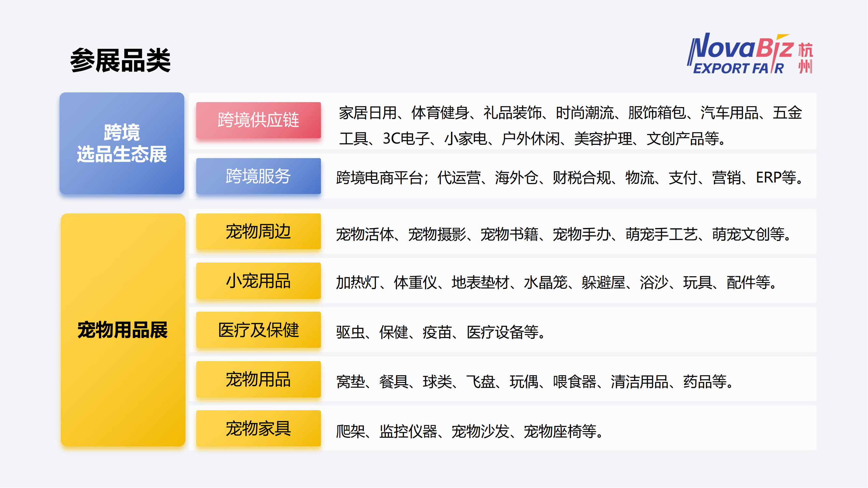
Task: Click the 加热灯、体重仪 description text
Action: [x=557, y=282]
